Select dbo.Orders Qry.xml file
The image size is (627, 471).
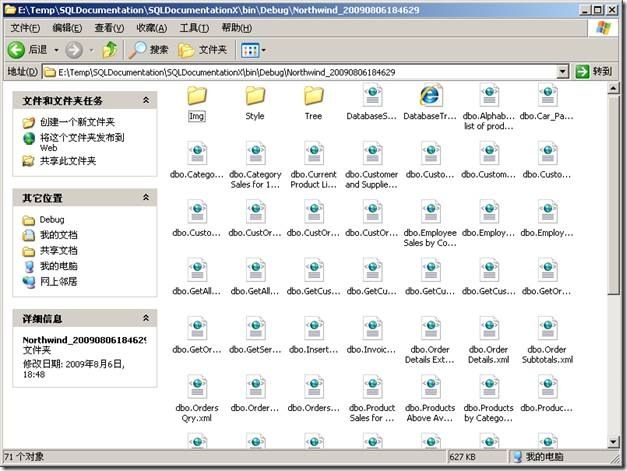click(196, 399)
